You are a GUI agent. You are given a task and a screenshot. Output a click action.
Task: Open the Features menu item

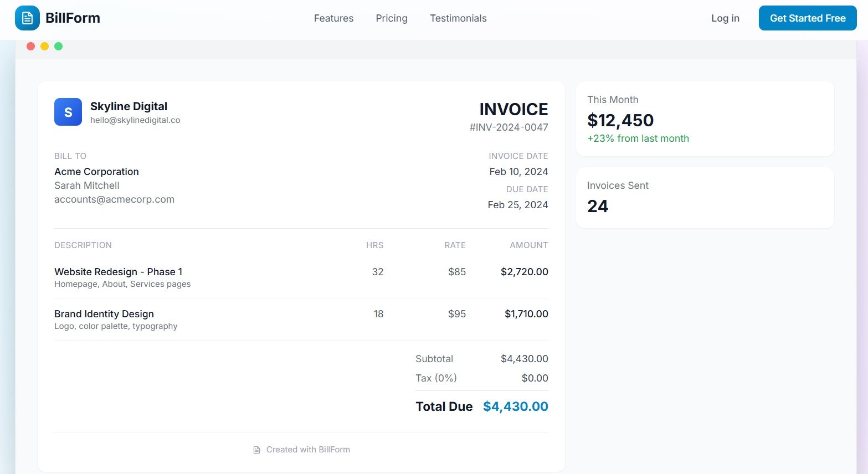coord(333,18)
